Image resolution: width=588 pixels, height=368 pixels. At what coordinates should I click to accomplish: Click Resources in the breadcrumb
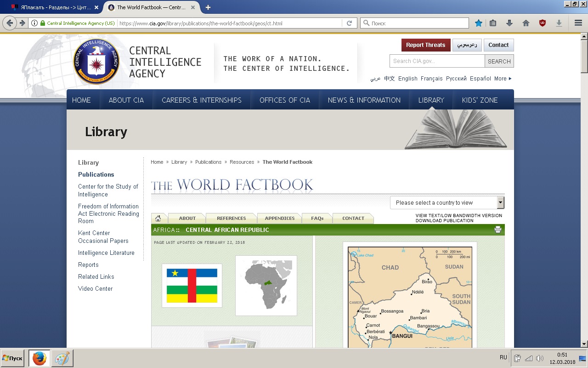tap(242, 162)
